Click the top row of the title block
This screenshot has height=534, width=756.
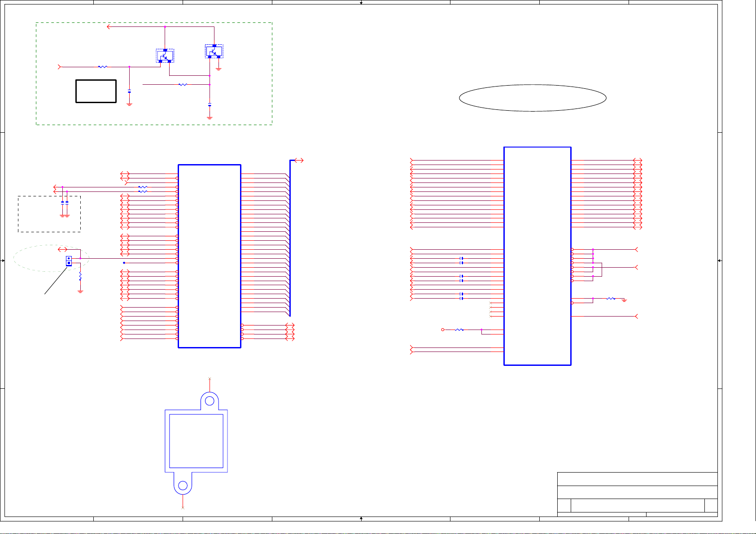pos(637,479)
